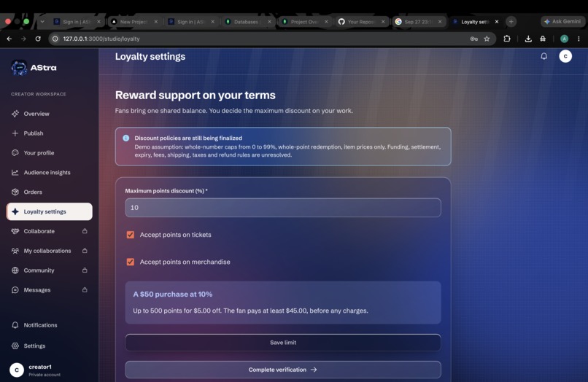Switch to the Your Repositories GitHub tab

tap(361, 22)
